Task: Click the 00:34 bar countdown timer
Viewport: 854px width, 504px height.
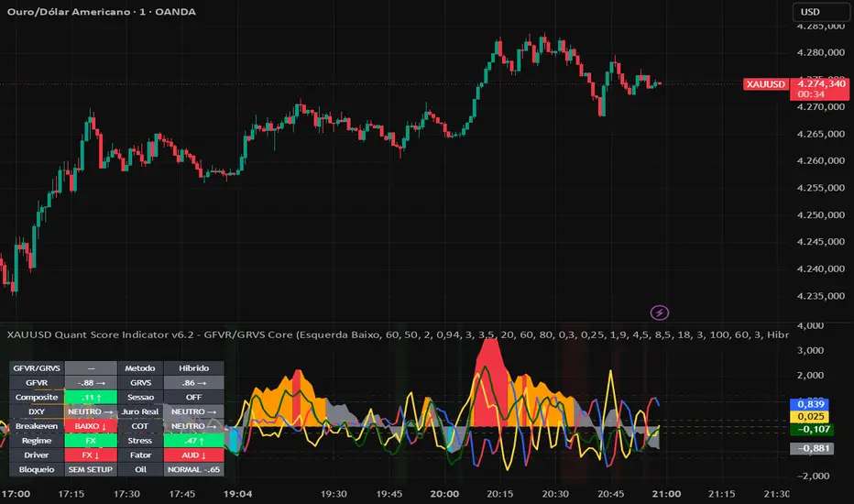Action: tap(812, 94)
